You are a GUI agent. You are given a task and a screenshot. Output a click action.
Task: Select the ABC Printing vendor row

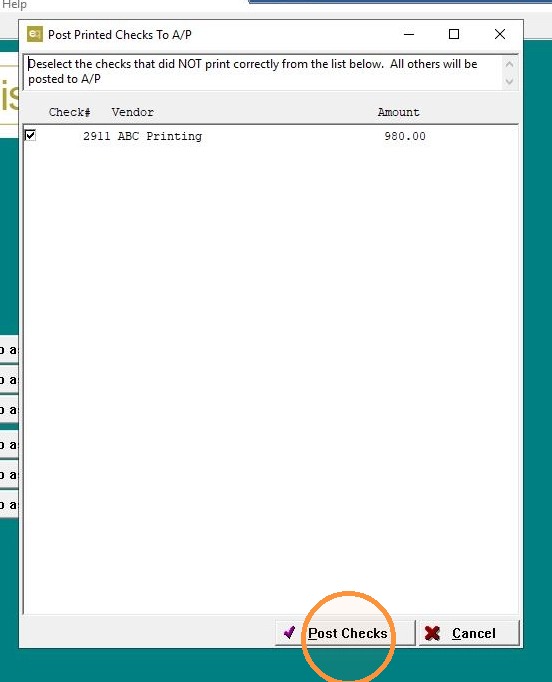(x=271, y=136)
